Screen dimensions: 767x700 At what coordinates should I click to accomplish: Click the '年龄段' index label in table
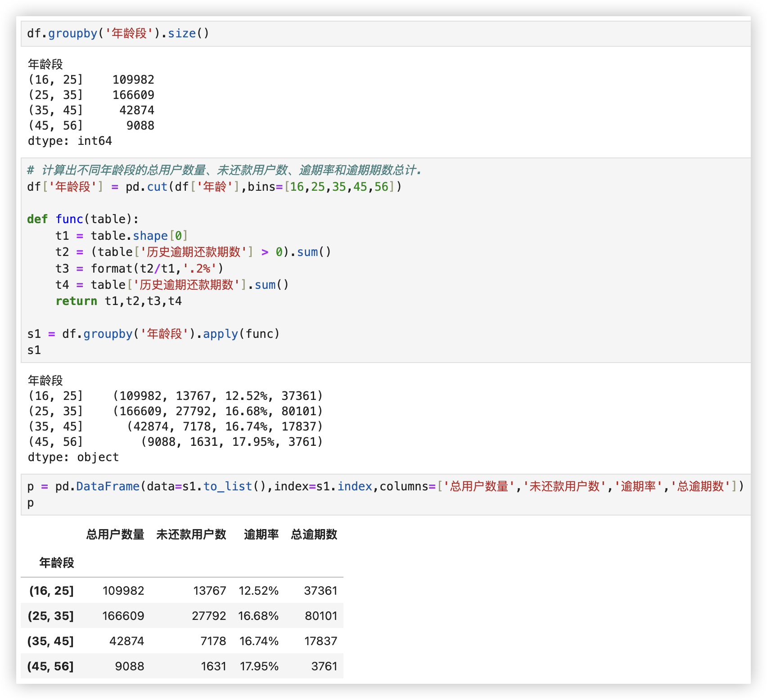coord(56,562)
